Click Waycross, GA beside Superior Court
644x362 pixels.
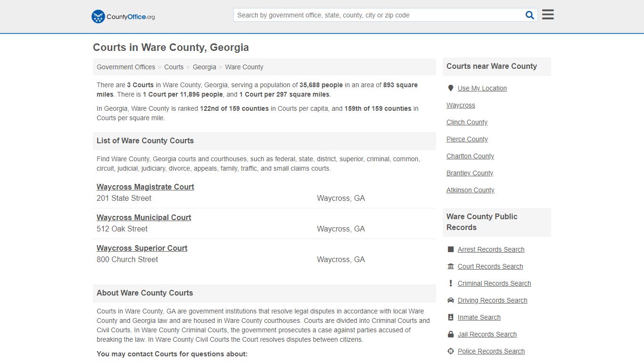pyautogui.click(x=341, y=259)
